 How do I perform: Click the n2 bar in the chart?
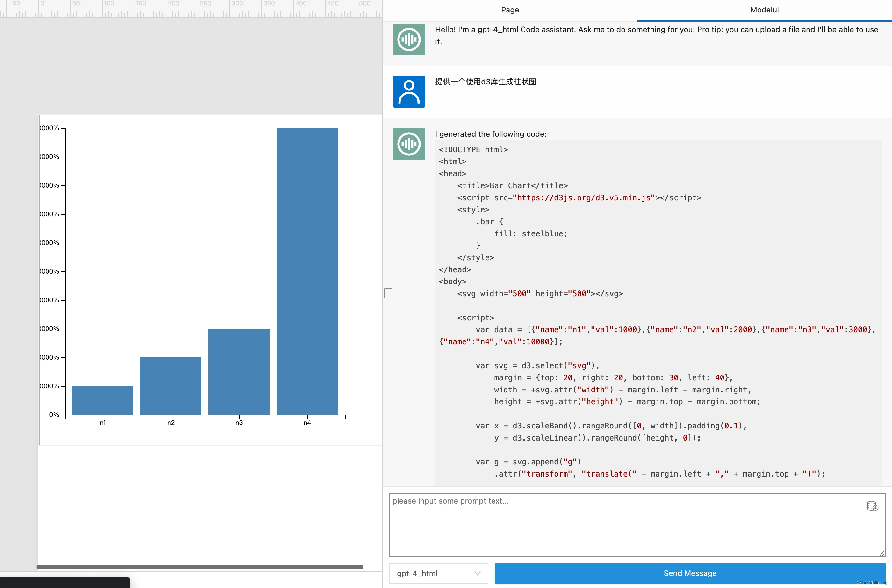click(x=171, y=385)
